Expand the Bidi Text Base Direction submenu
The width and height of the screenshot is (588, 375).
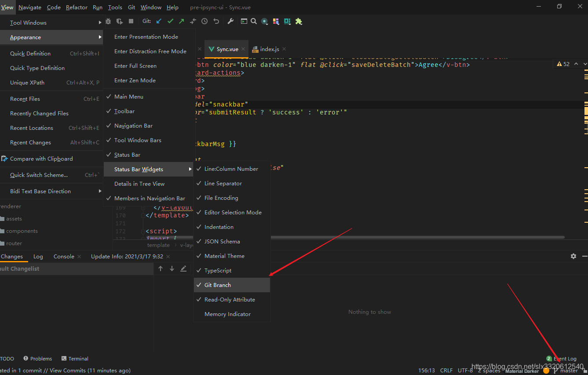tap(40, 191)
